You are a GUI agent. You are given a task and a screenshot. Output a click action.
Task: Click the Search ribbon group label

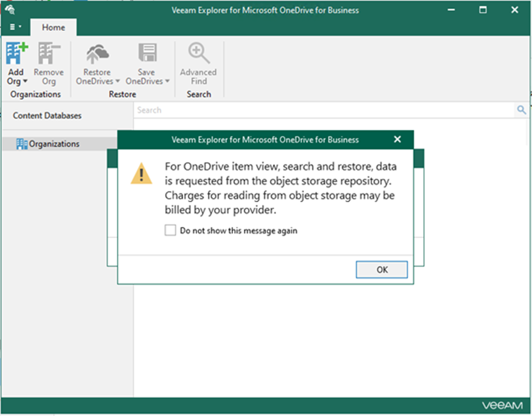(199, 94)
